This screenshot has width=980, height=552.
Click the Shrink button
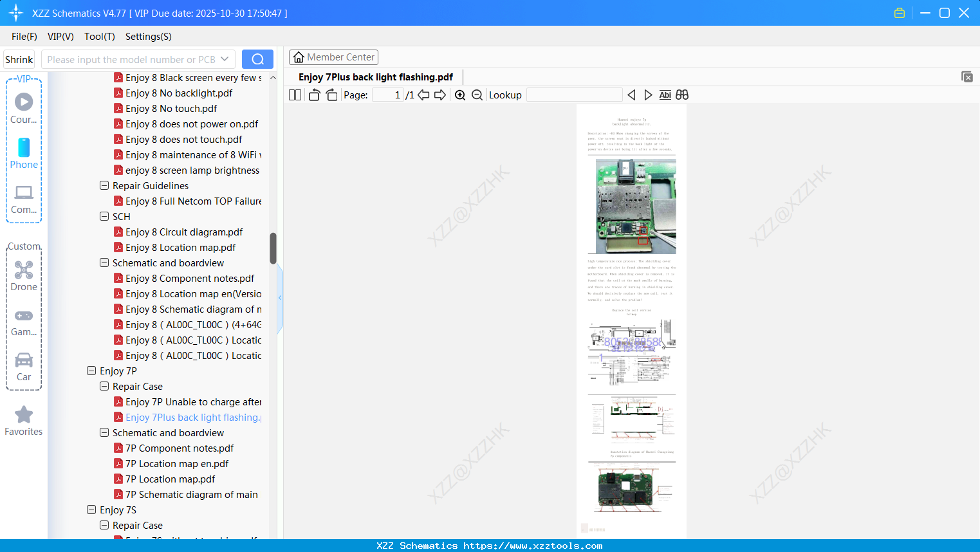click(x=19, y=59)
